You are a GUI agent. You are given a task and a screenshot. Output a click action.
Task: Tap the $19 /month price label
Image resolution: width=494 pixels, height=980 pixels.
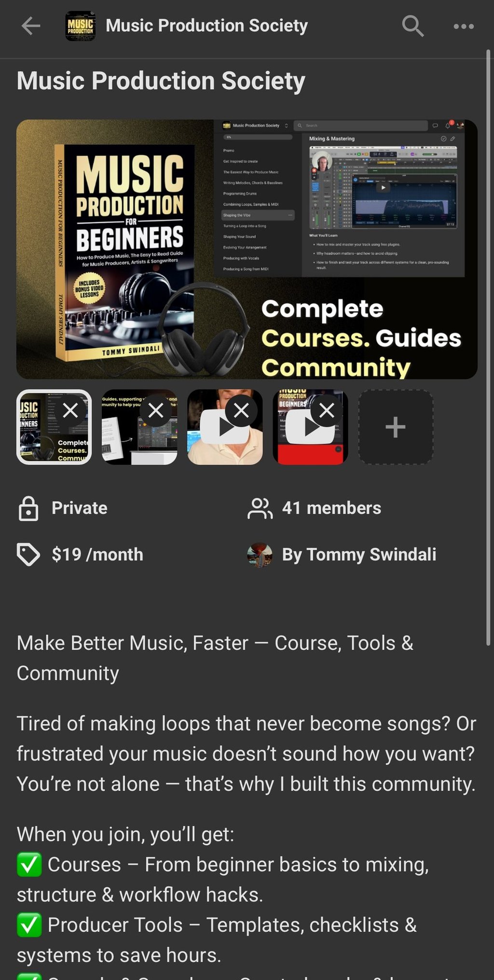(97, 555)
